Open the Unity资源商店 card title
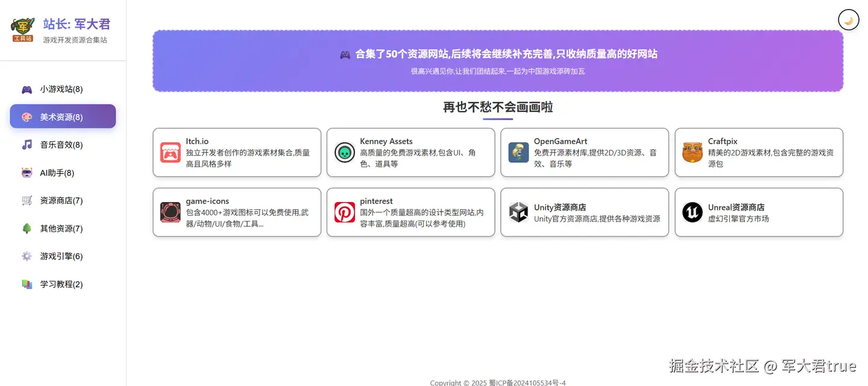 560,207
